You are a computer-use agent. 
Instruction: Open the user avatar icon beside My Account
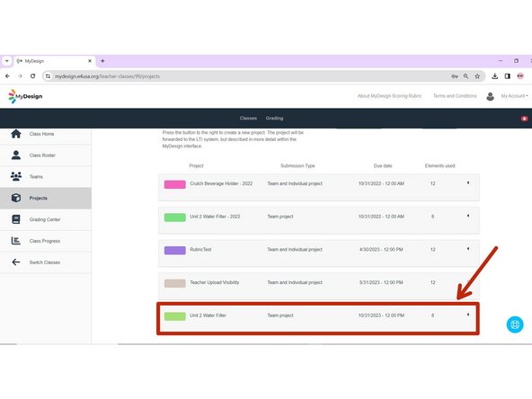click(490, 96)
